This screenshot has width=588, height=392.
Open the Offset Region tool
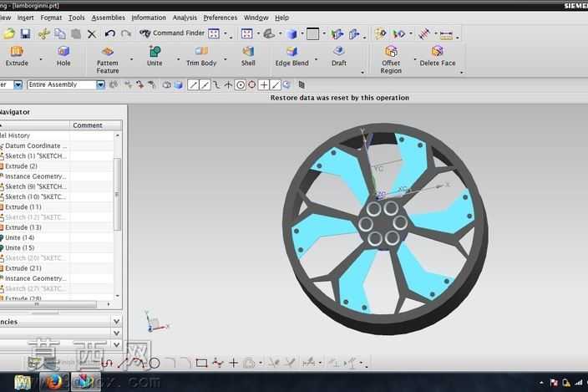pos(391,60)
